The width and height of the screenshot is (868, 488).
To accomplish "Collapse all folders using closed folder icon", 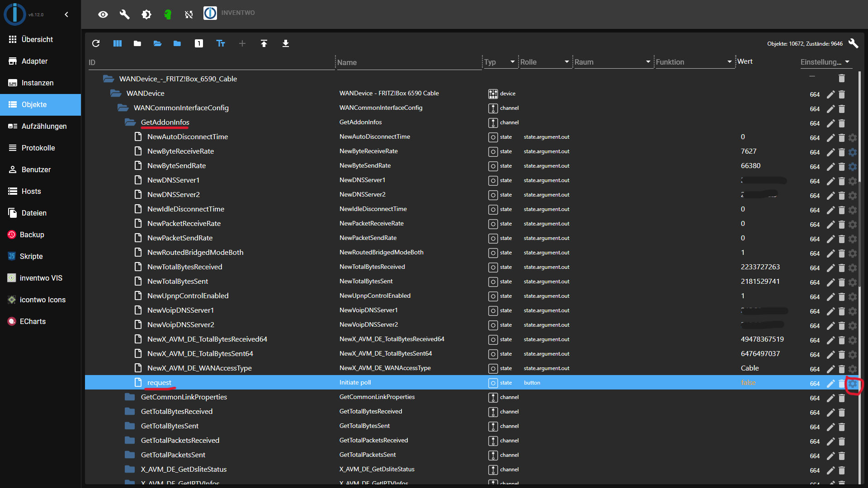I will coord(137,43).
